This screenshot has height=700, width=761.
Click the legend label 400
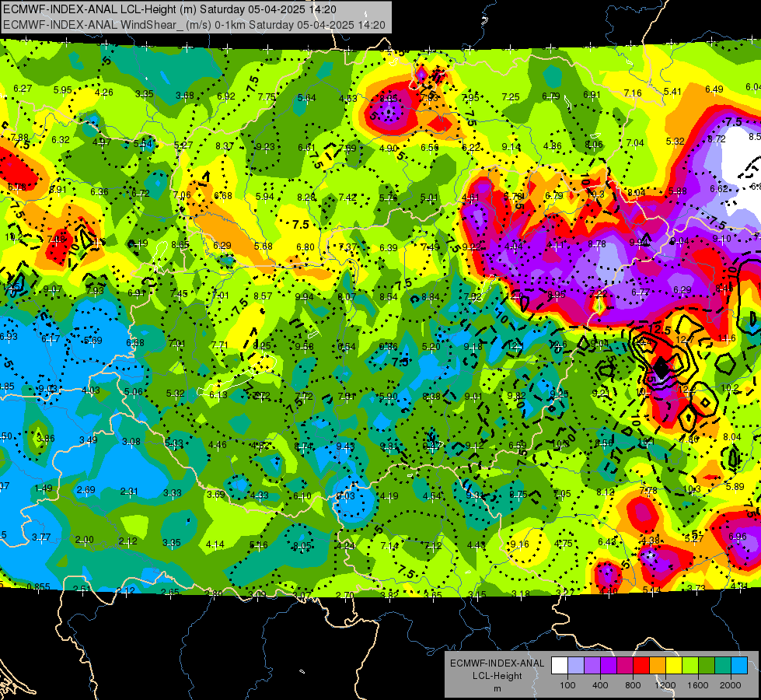[600, 685]
